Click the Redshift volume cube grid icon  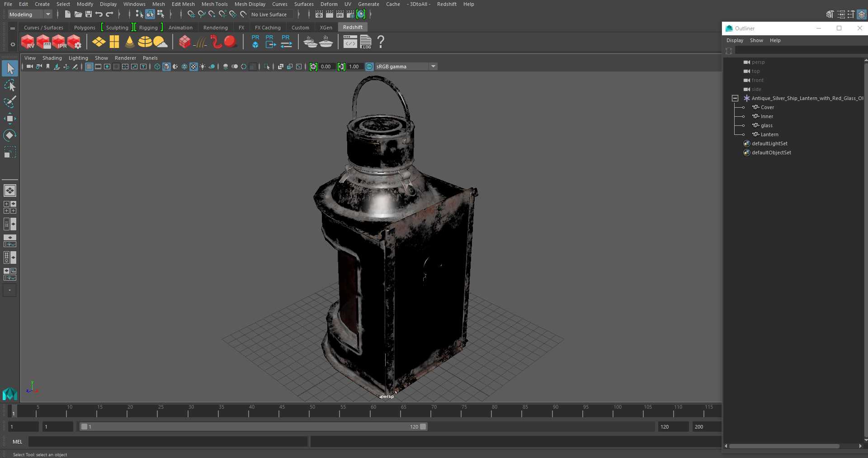(184, 42)
